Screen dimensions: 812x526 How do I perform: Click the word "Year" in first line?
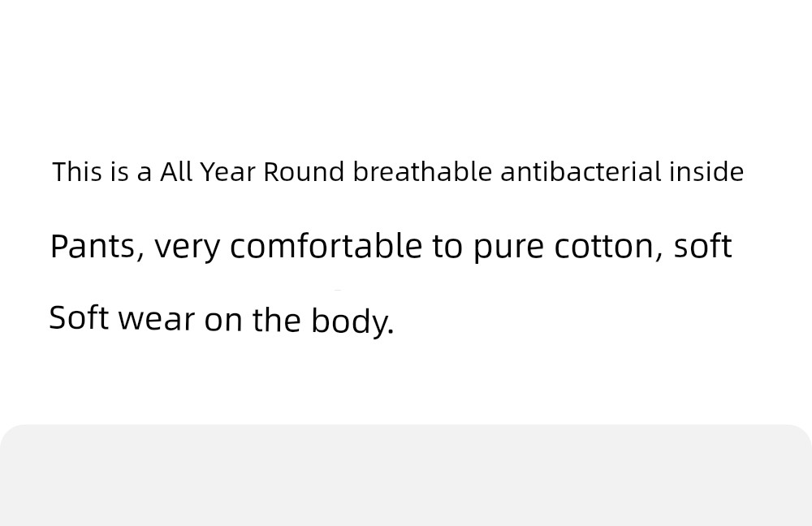point(227,172)
